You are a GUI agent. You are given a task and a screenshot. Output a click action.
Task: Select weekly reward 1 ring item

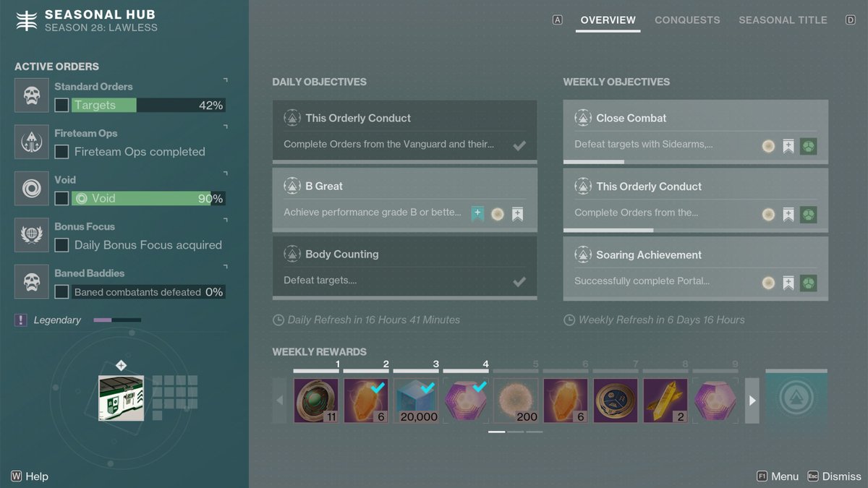(x=316, y=401)
